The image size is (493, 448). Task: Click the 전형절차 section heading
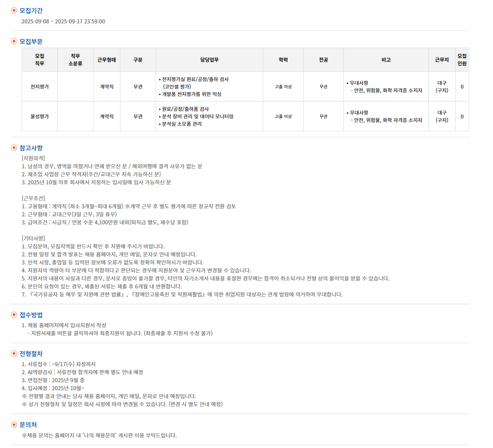(x=31, y=354)
